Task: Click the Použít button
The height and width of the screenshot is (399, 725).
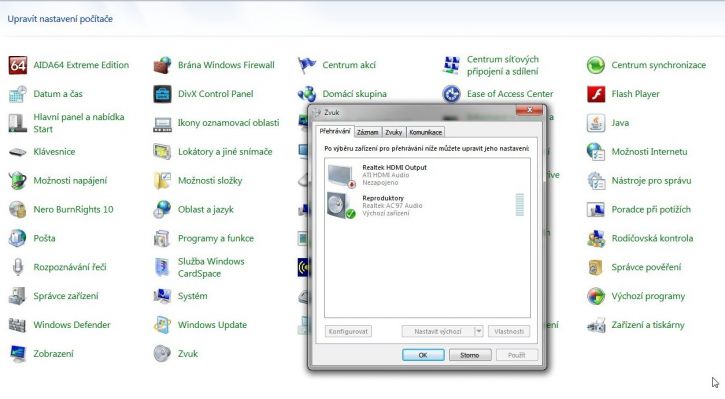Action: pyautogui.click(x=516, y=355)
